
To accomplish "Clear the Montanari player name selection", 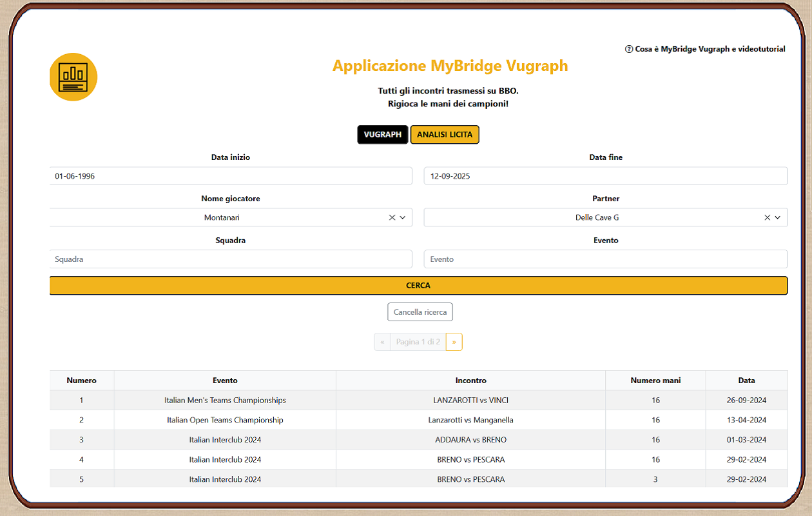I will pos(392,218).
